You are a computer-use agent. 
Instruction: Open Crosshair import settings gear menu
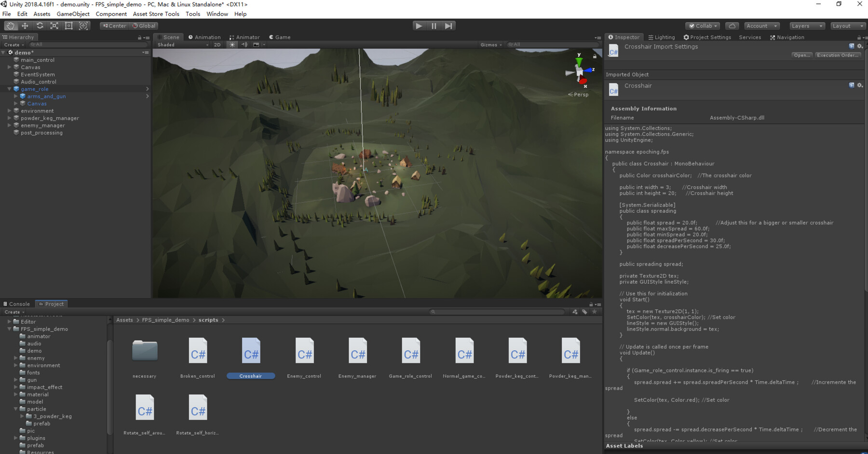[x=860, y=46]
